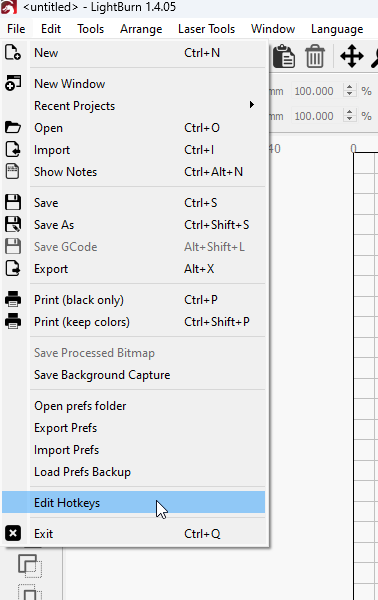
Task: Choose Save menu entry
Action: coord(134,202)
